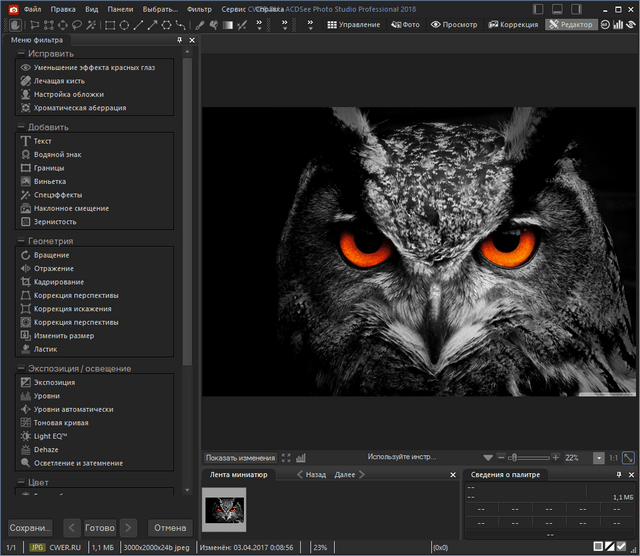Image resolution: width=640 pixels, height=556 pixels.
Task: Collapse the Исправить section
Action: 21,52
